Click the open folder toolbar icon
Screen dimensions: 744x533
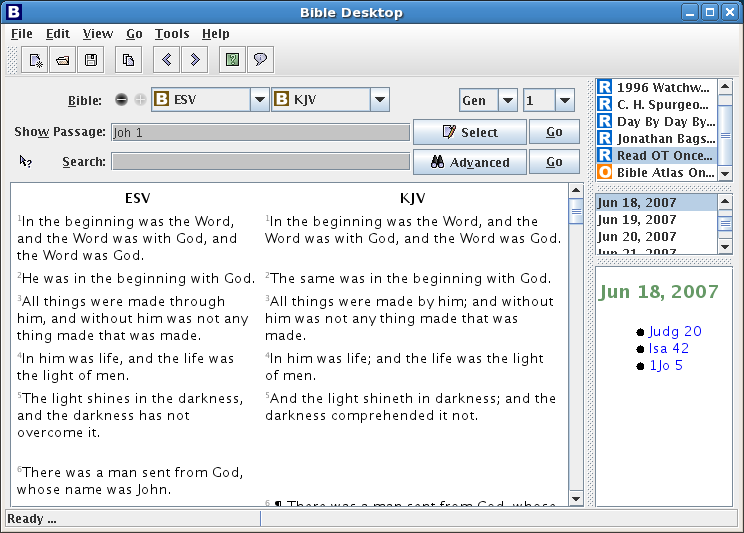(63, 60)
